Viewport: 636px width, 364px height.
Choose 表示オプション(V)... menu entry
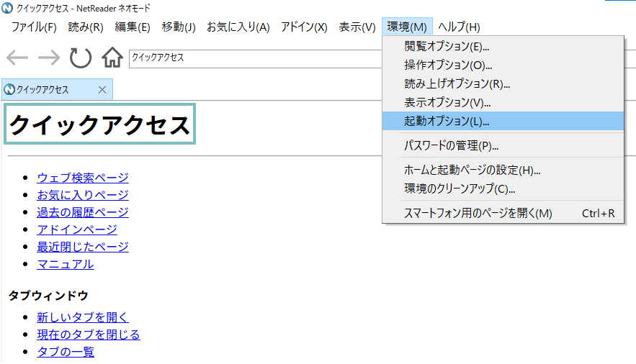click(503, 102)
